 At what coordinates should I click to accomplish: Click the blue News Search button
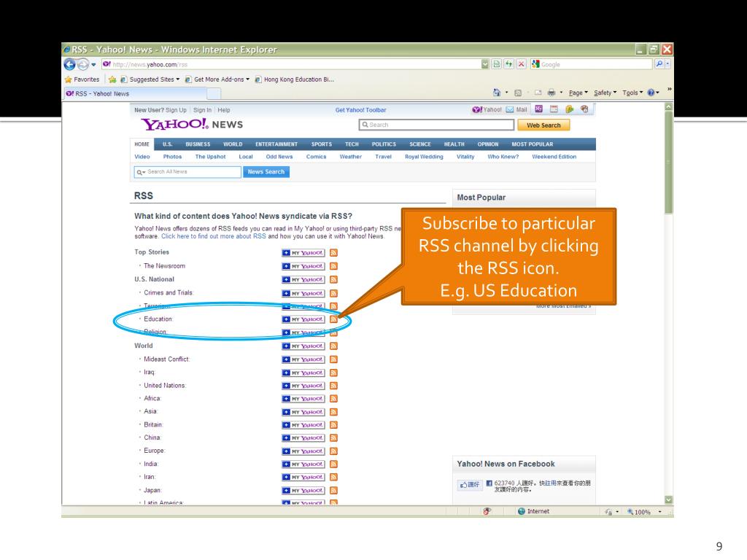(x=266, y=172)
